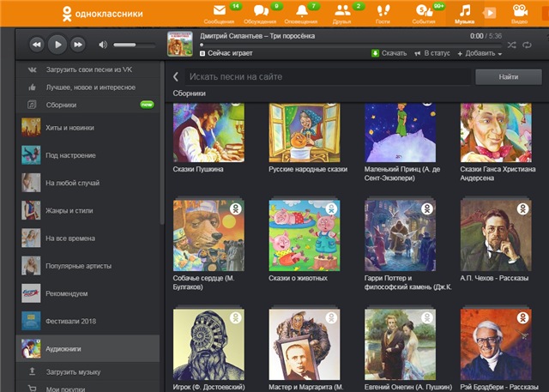Click the Скачать download link
The height and width of the screenshot is (392, 549).
(x=389, y=53)
